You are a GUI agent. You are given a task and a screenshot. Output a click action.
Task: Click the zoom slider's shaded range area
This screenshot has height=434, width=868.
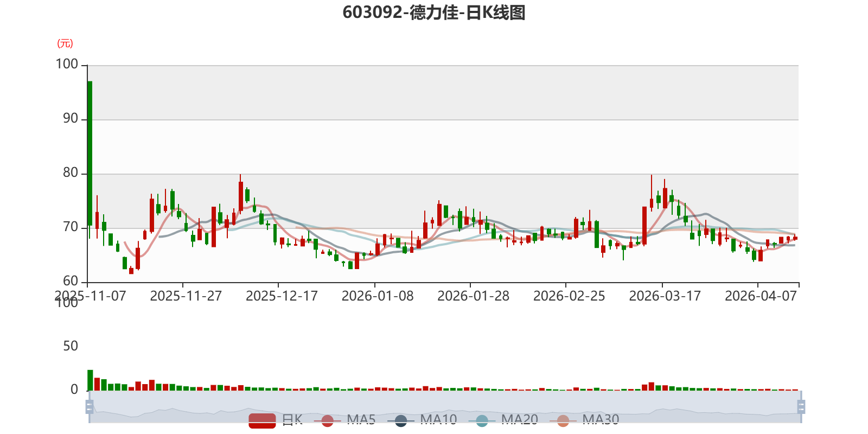pyautogui.click(x=445, y=407)
